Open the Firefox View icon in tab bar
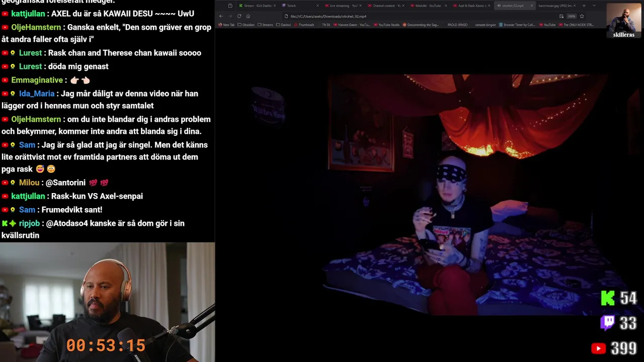The width and height of the screenshot is (644, 362). click(x=230, y=6)
